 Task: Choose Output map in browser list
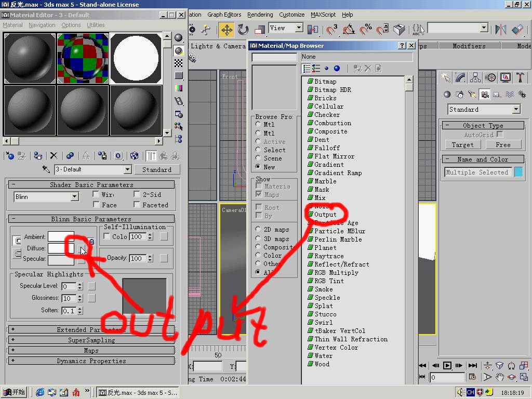325,215
